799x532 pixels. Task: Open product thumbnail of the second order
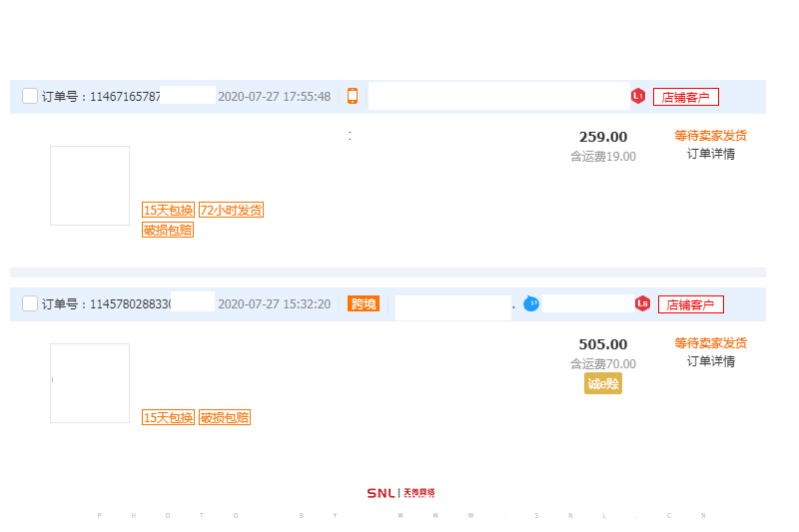coord(90,383)
